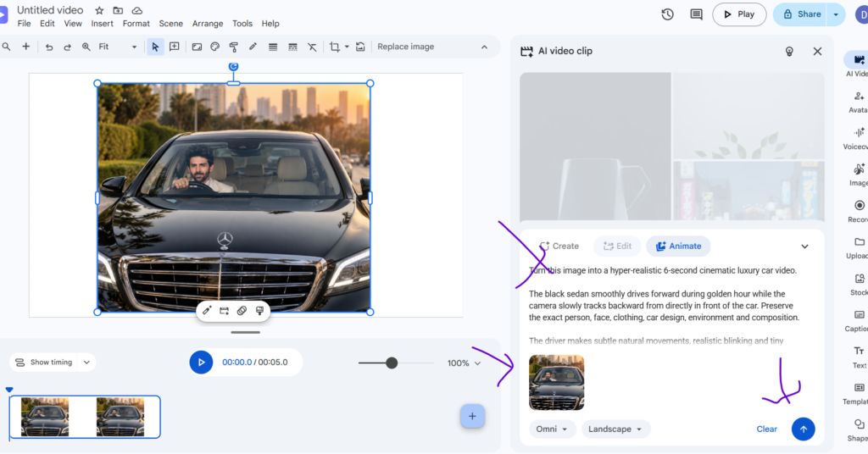
Task: Open the Edit menu
Action: point(47,24)
